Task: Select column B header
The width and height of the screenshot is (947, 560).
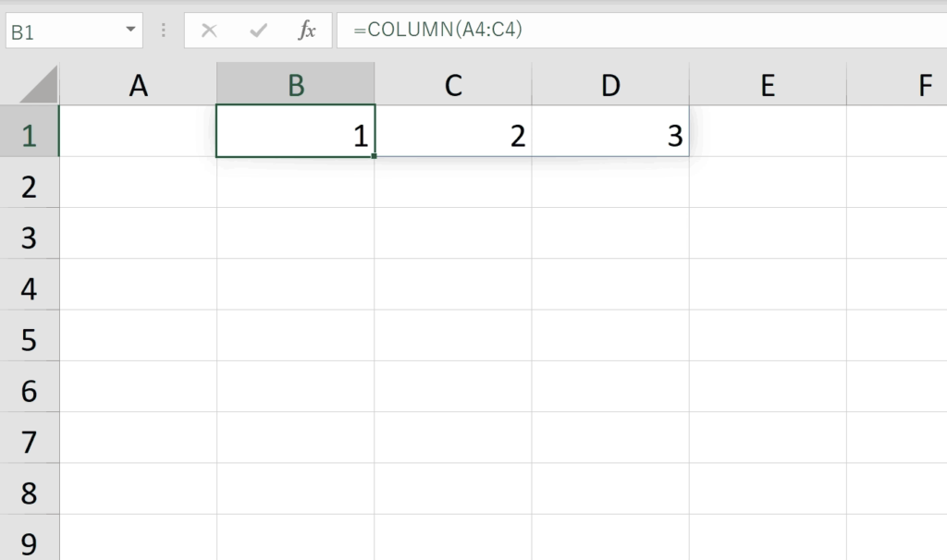Action: tap(296, 84)
